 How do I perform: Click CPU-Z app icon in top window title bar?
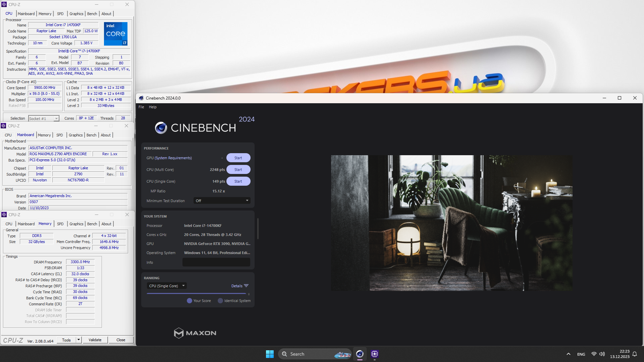[x=4, y=4]
